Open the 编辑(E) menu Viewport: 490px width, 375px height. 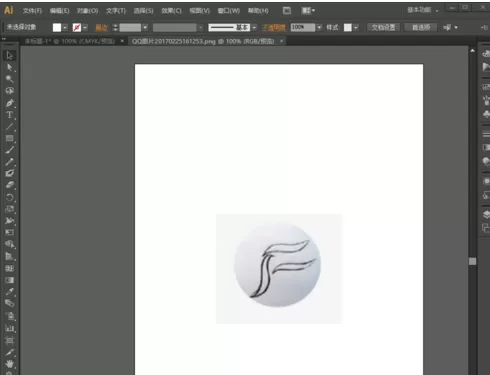pos(59,11)
